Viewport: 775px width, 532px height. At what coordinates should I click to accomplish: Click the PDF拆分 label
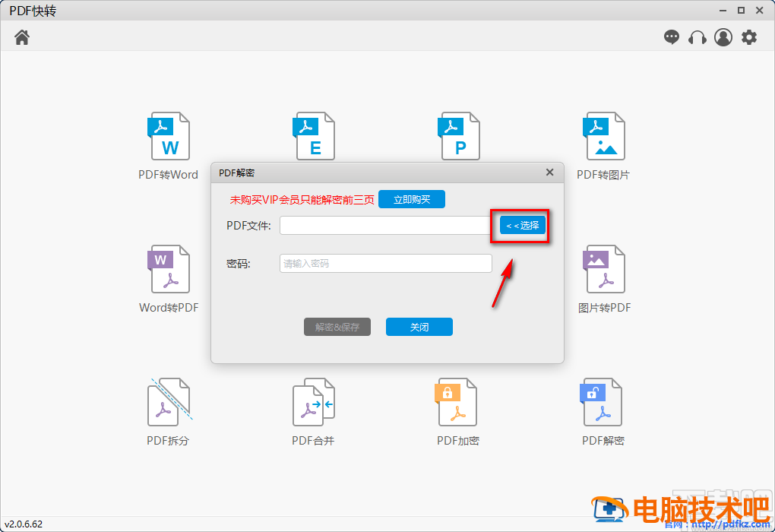click(x=168, y=441)
